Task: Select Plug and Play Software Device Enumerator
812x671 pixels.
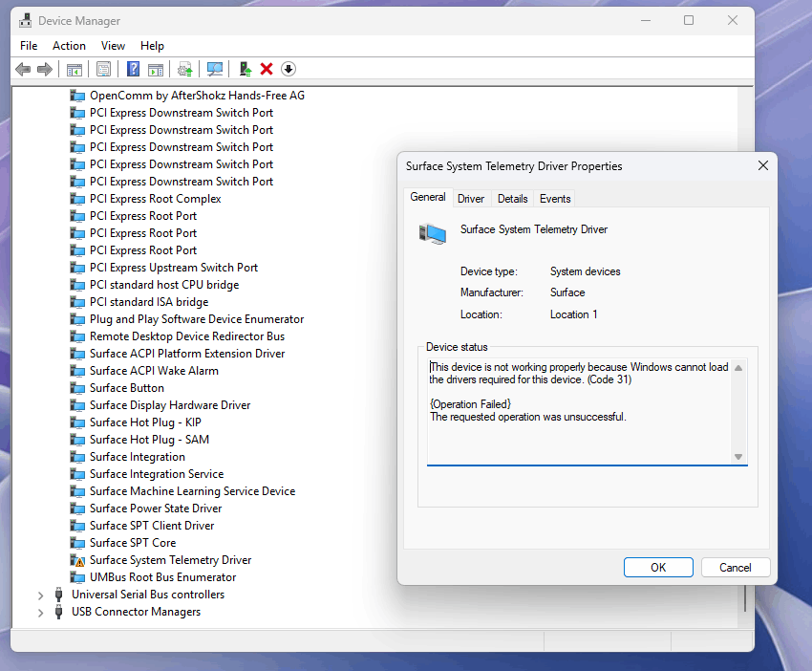Action: point(197,319)
